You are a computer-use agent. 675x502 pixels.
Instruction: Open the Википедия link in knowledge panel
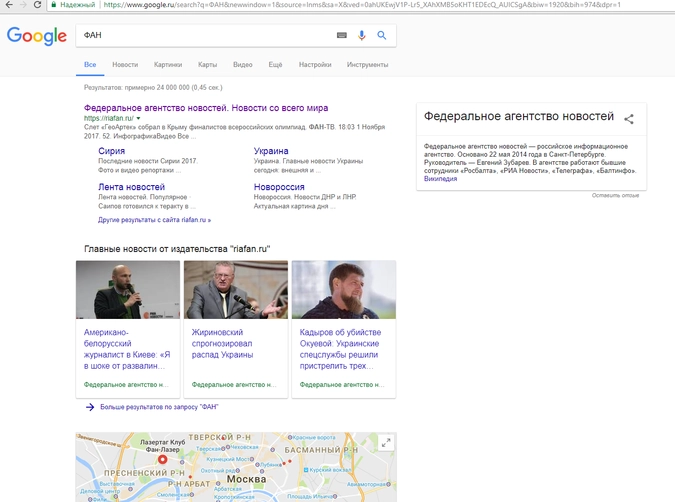(x=440, y=179)
